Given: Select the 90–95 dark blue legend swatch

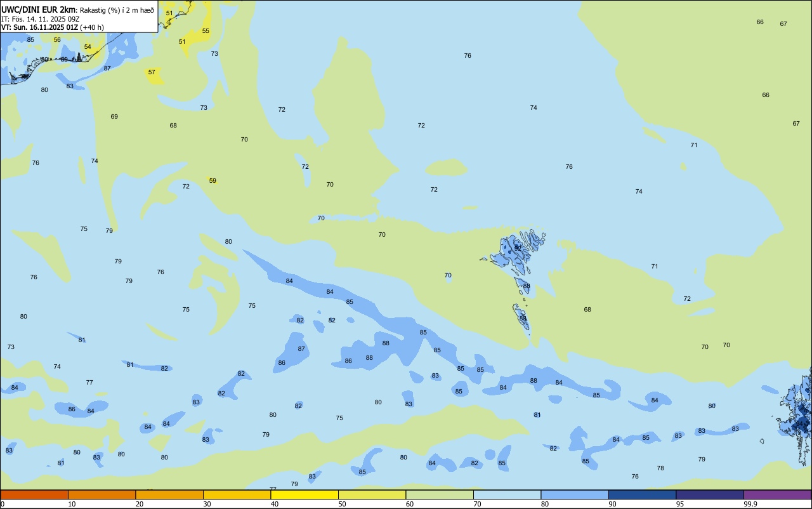Looking at the screenshot, I should (x=643, y=494).
